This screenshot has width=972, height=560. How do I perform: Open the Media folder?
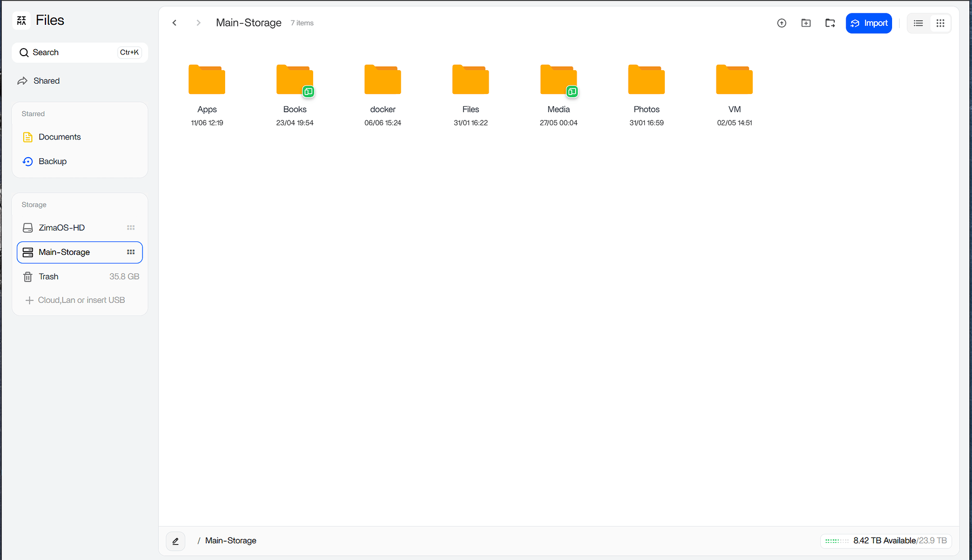click(558, 79)
